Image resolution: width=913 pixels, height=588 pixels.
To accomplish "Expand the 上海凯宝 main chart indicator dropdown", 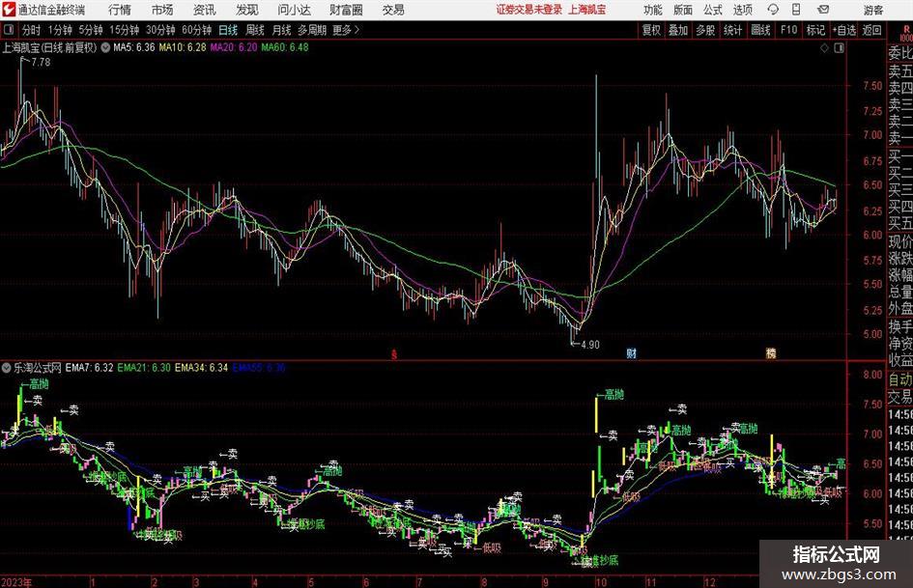I will click(x=105, y=47).
